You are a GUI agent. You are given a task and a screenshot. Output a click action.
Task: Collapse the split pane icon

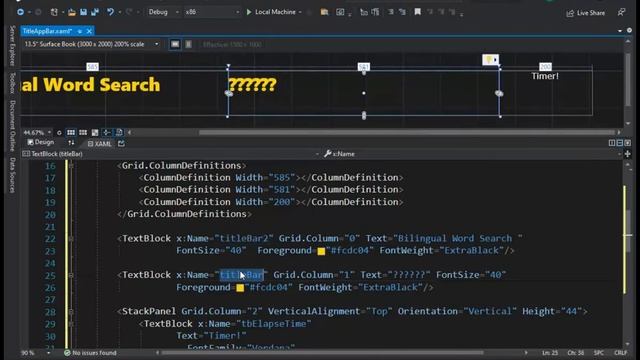pos(628,143)
